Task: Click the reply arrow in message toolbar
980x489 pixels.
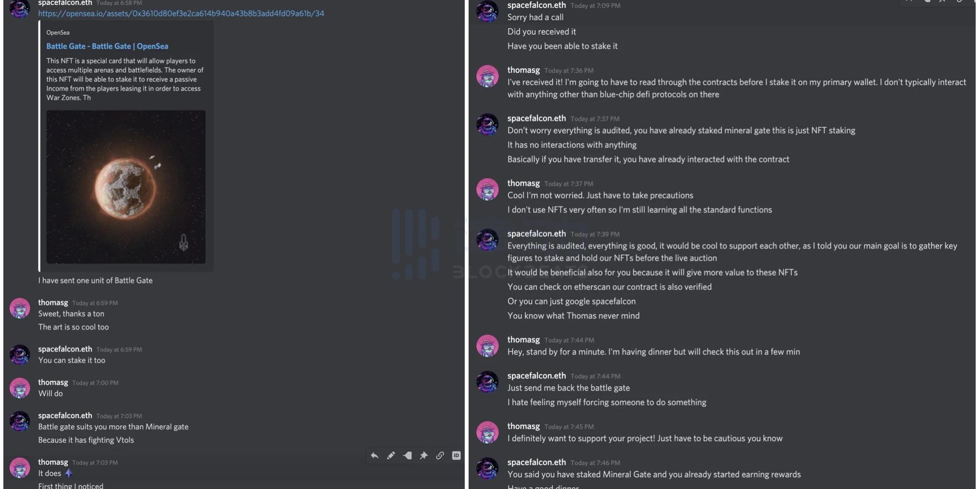Action: pyautogui.click(x=374, y=455)
